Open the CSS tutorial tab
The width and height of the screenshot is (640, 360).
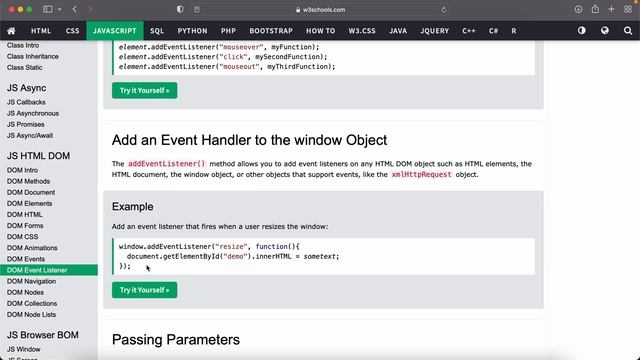click(72, 31)
